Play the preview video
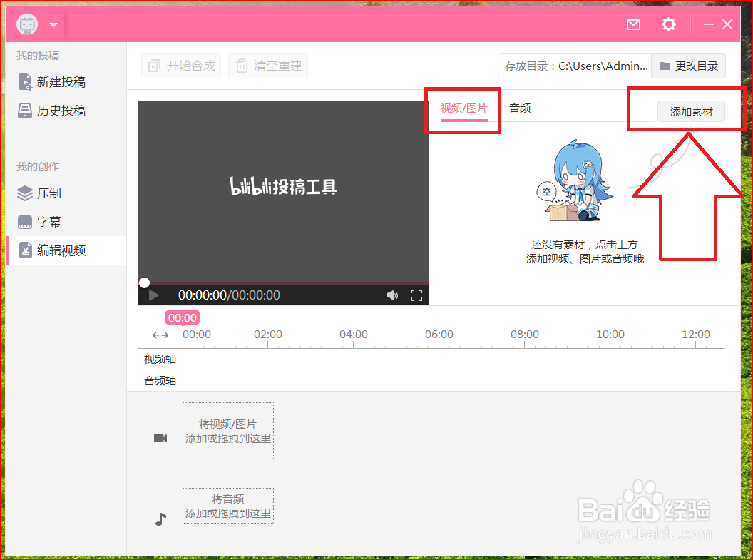Image resolution: width=753 pixels, height=560 pixels. coord(154,295)
